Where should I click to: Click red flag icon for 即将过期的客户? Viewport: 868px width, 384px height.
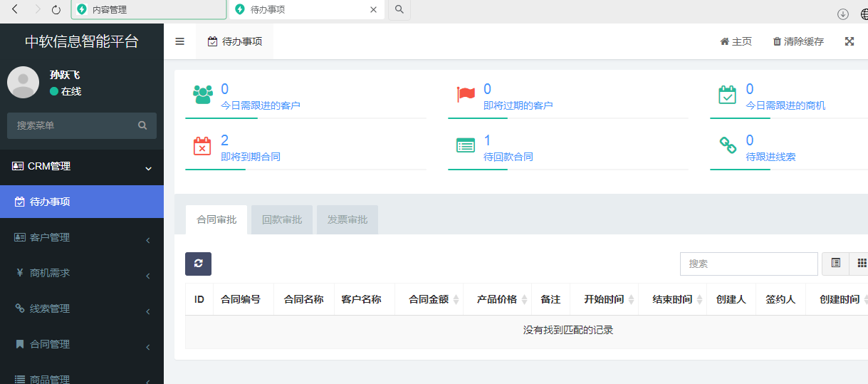tap(466, 94)
